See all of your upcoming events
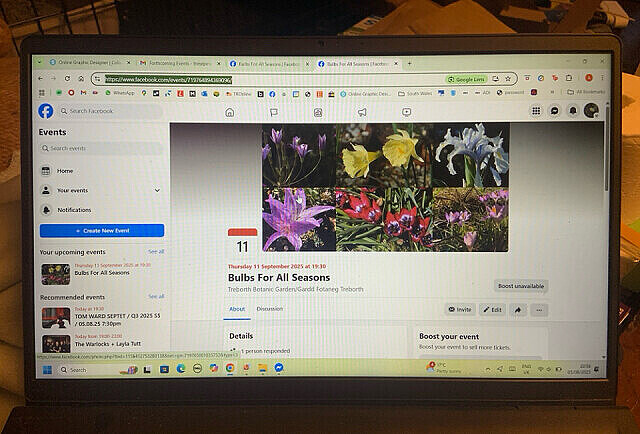This screenshot has height=434, width=640. click(x=156, y=251)
